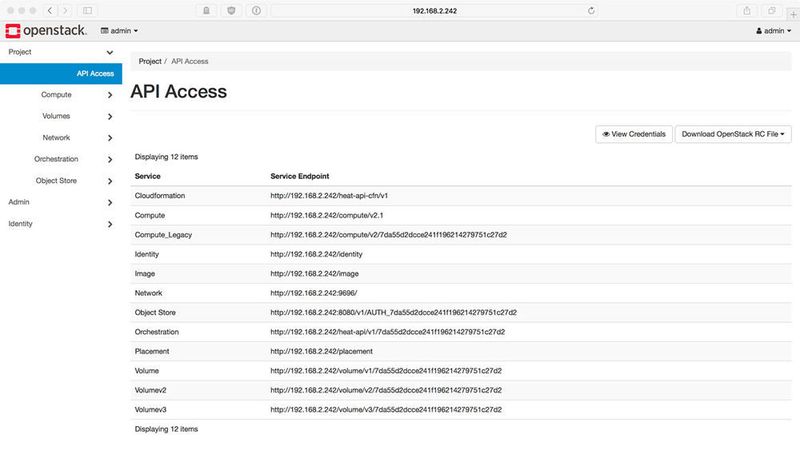The image size is (800, 474).
Task: Click the heat-api/v1 endpoint URL
Action: pos(387,332)
